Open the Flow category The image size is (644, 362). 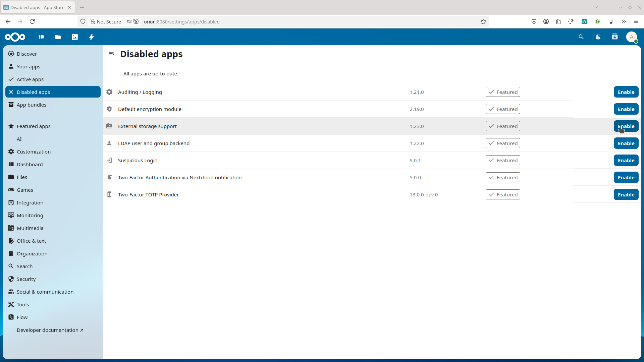pyautogui.click(x=53, y=317)
